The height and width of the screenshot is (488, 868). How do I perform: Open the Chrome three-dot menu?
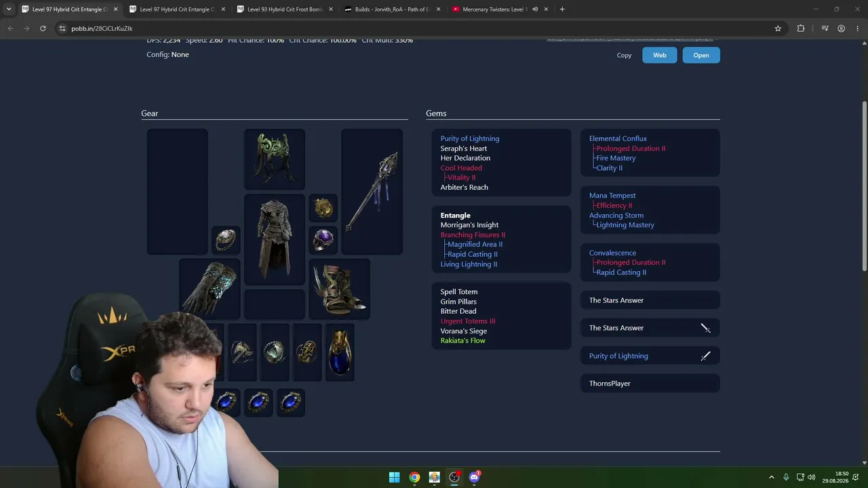coord(857,28)
